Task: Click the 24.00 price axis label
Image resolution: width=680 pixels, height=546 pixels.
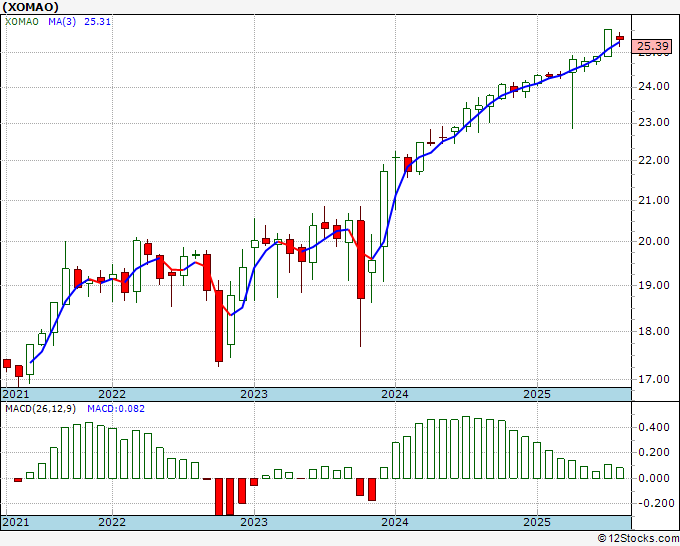Action: 654,86
